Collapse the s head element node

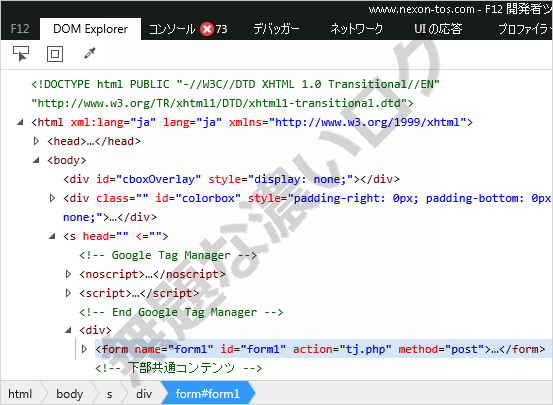(x=52, y=236)
